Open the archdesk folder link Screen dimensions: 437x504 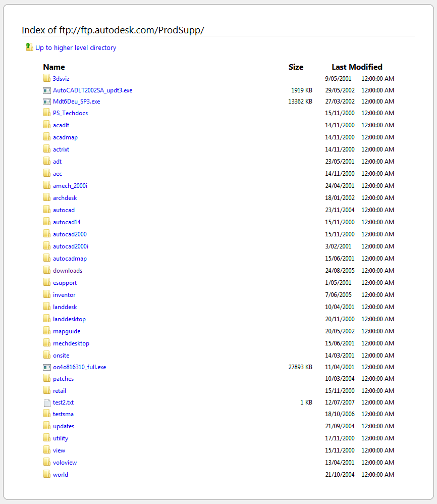coord(65,198)
